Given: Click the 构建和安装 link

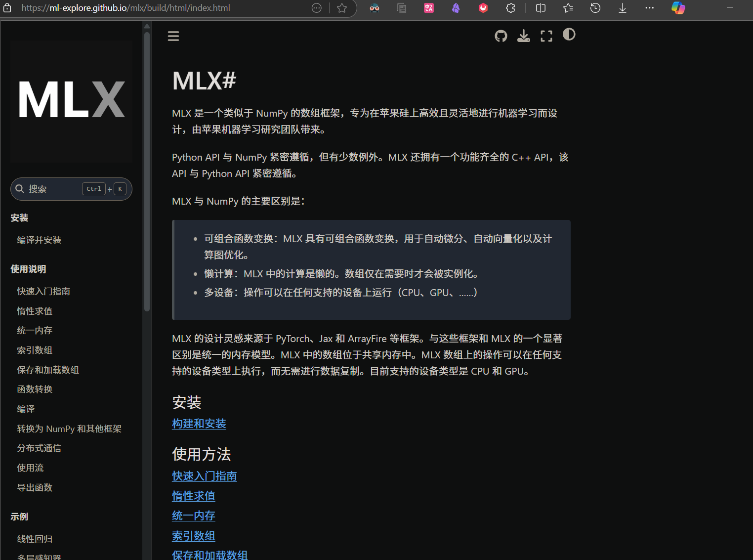Looking at the screenshot, I should pos(199,424).
